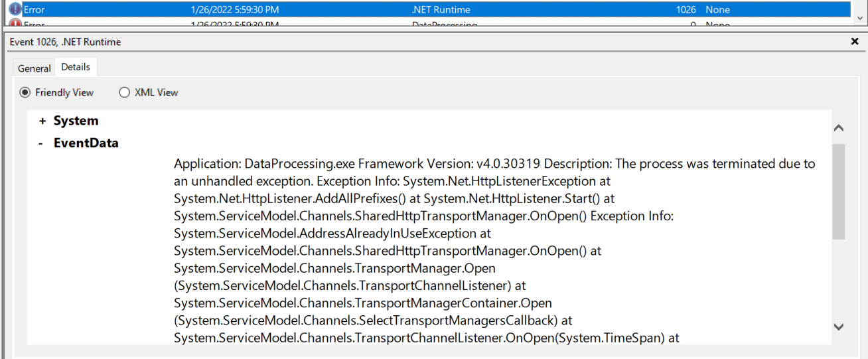
Task: Click the System heading label
Action: [76, 121]
